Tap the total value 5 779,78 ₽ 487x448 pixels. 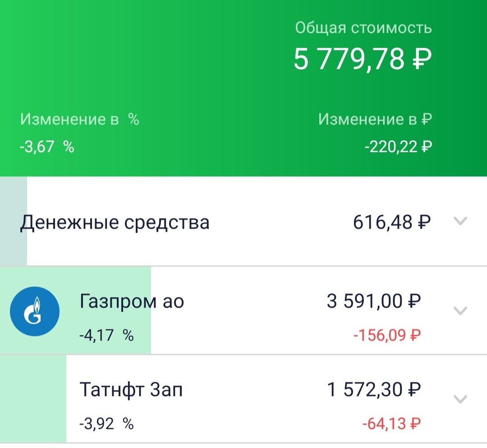point(363,59)
